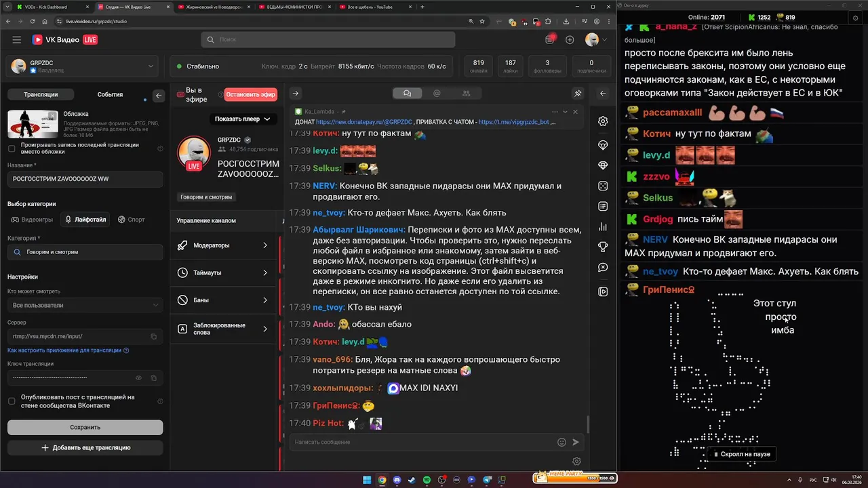
Task: Click the outlined diamond icon in sidebar
Action: pos(603,145)
